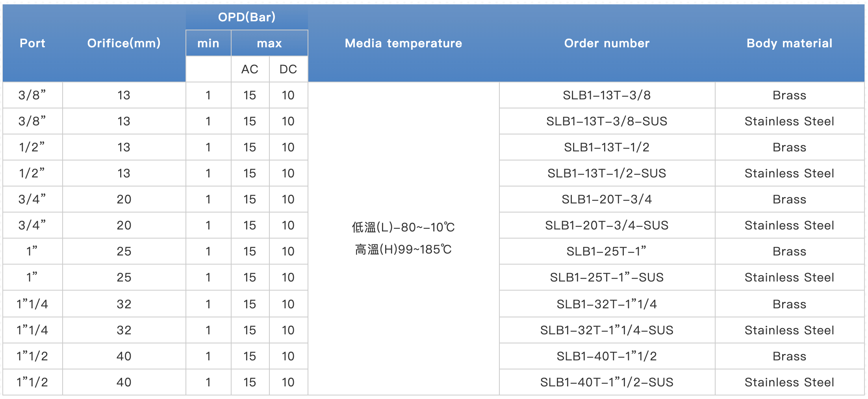Click the low temperature (L) -80~-10℃ text

(403, 227)
